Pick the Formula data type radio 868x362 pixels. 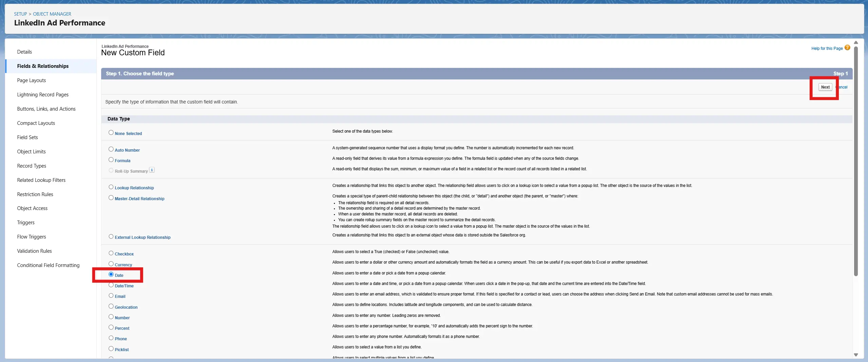111,160
